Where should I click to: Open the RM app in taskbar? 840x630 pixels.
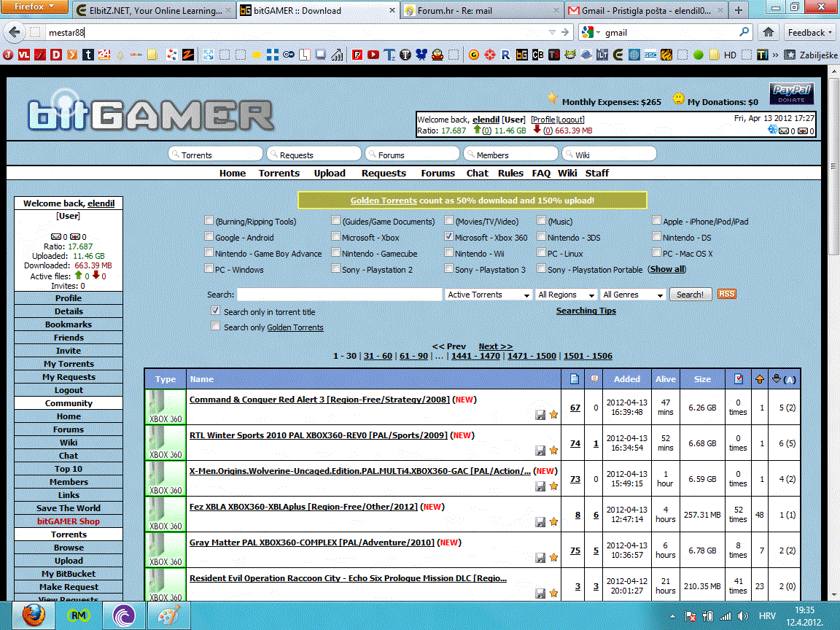[78, 615]
